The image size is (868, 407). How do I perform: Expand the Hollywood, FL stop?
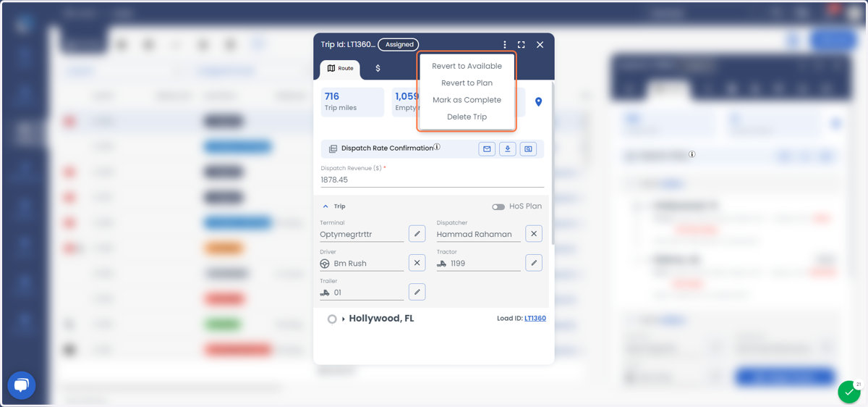(x=343, y=319)
